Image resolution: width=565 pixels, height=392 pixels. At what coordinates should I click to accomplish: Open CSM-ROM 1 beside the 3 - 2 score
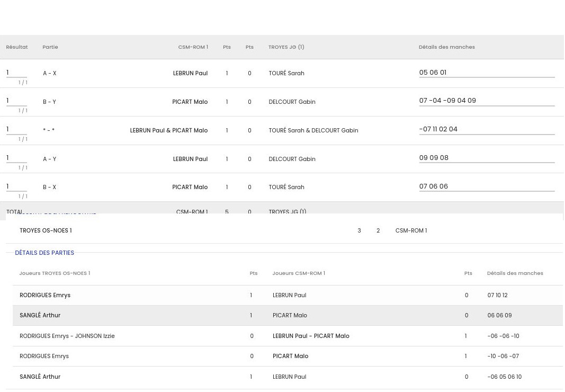[411, 231]
